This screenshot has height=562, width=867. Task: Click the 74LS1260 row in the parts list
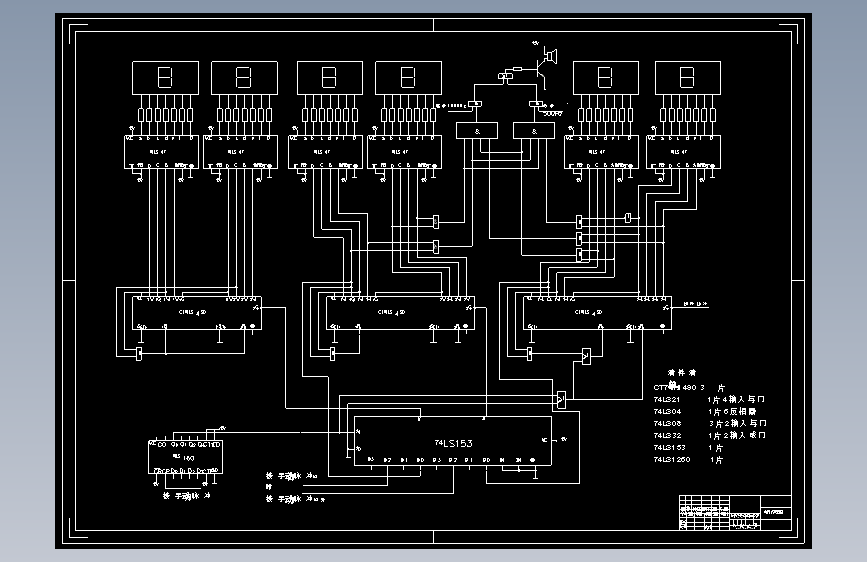point(688,460)
